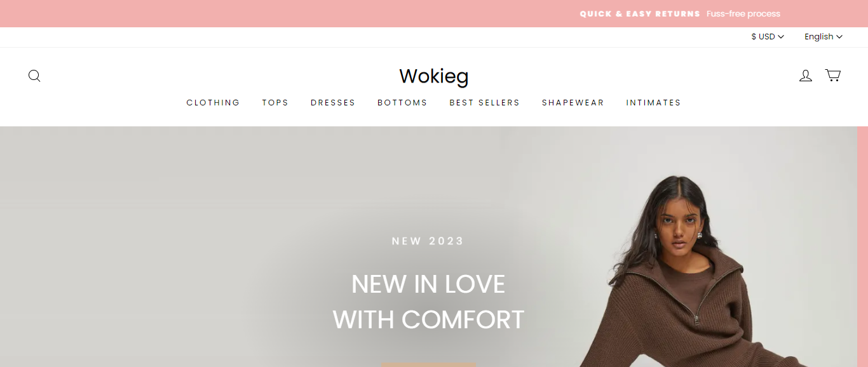
Task: Open the search magnifier icon
Action: [x=34, y=76]
